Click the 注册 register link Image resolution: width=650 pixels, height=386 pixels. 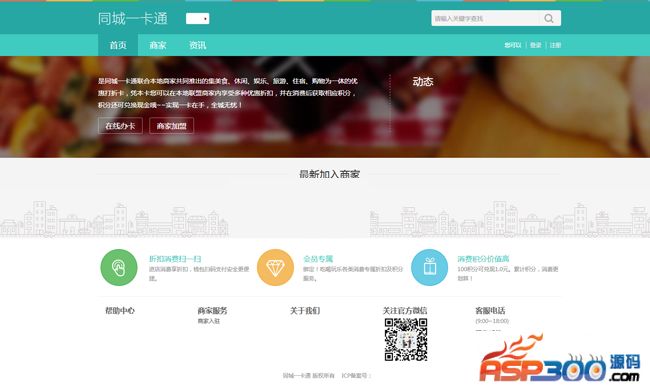coord(555,45)
